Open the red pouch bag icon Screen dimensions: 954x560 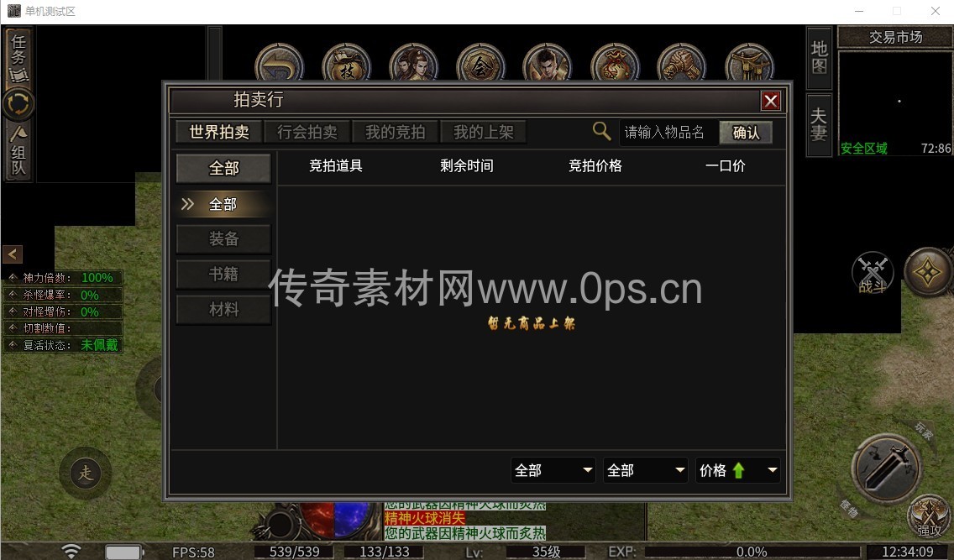(x=615, y=63)
